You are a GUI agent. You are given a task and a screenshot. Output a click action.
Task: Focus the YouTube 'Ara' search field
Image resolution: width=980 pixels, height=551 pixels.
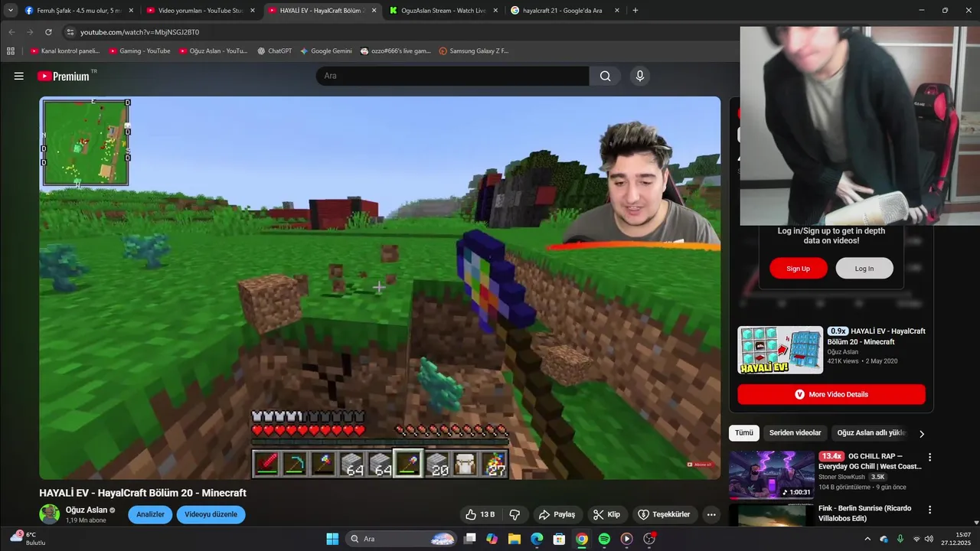tap(452, 76)
